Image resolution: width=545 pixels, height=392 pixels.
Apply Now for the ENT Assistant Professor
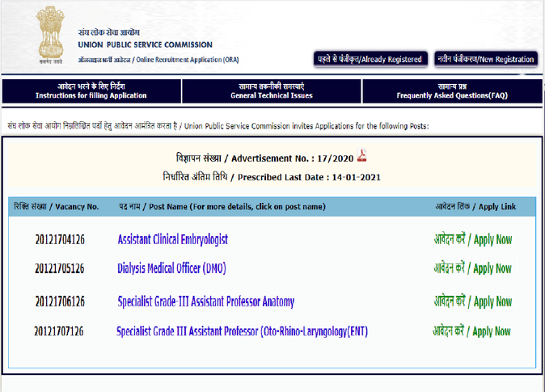[472, 331]
